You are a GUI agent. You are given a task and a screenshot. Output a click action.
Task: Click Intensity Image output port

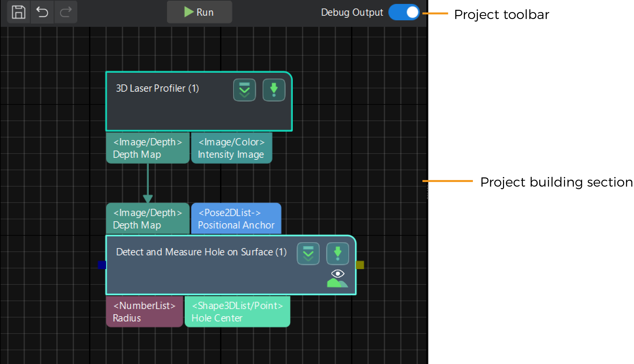coord(232,148)
